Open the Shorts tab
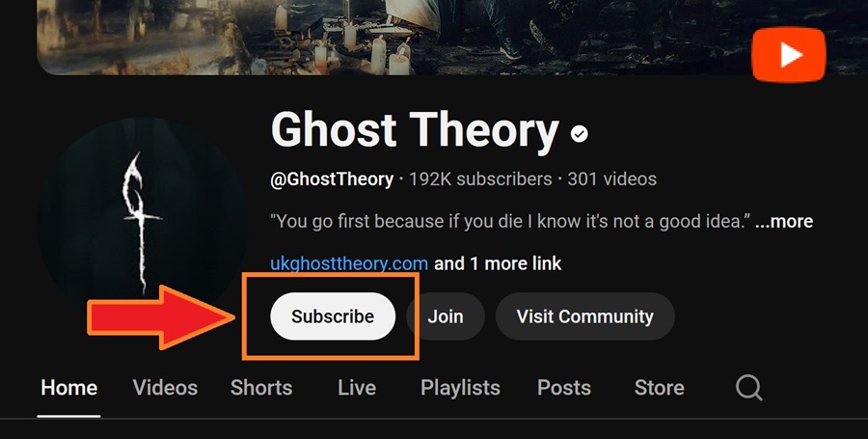 pyautogui.click(x=261, y=388)
